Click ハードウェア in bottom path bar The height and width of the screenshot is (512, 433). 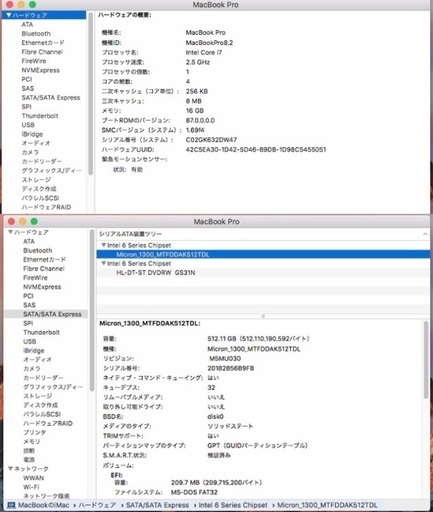[x=97, y=505]
